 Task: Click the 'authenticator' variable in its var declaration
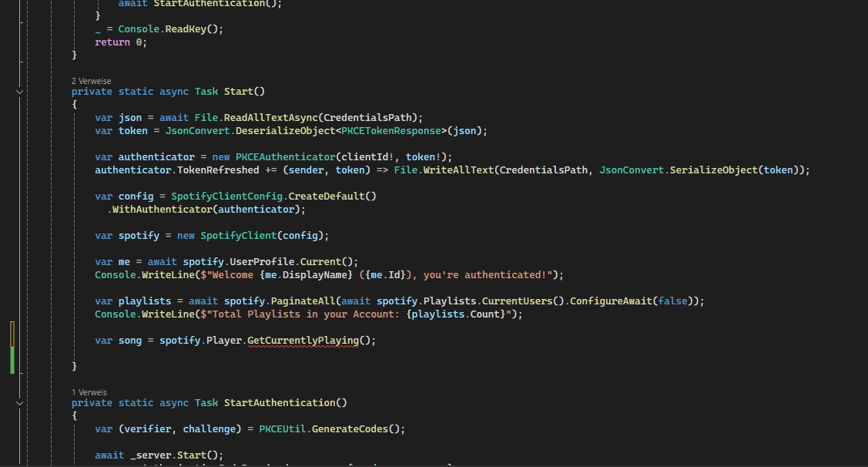coord(156,156)
